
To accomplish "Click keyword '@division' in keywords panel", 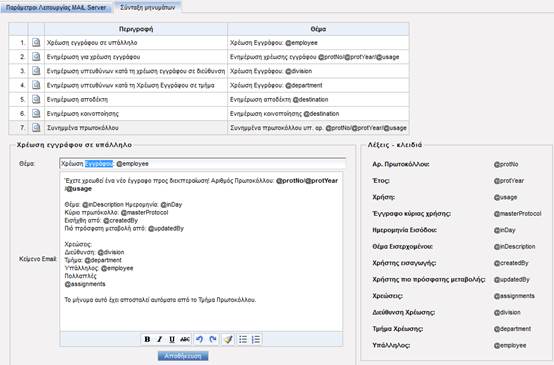I will (x=507, y=312).
